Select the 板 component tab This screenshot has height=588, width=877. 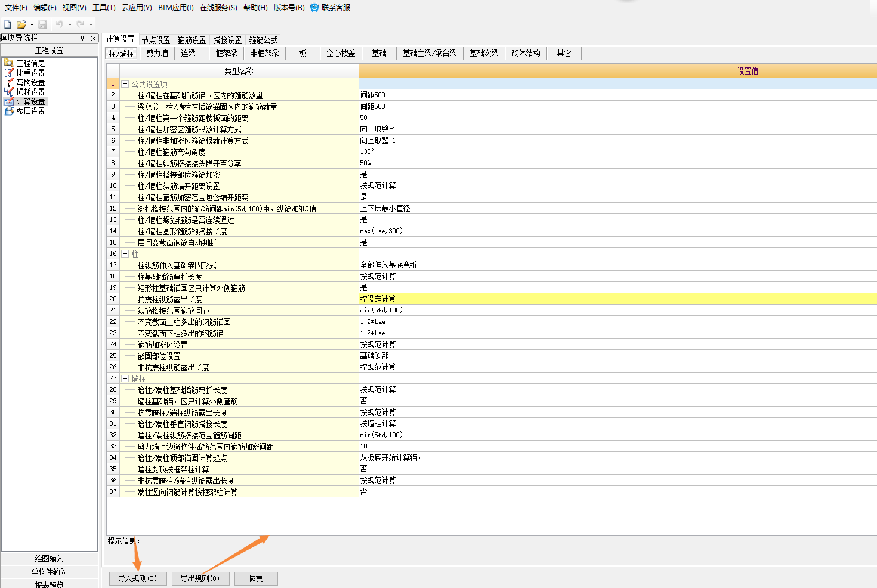click(303, 53)
